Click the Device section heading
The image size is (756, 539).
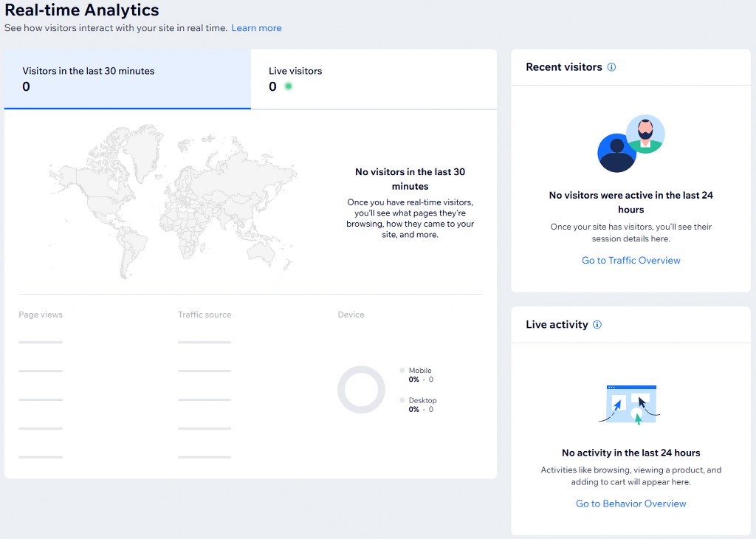[351, 315]
